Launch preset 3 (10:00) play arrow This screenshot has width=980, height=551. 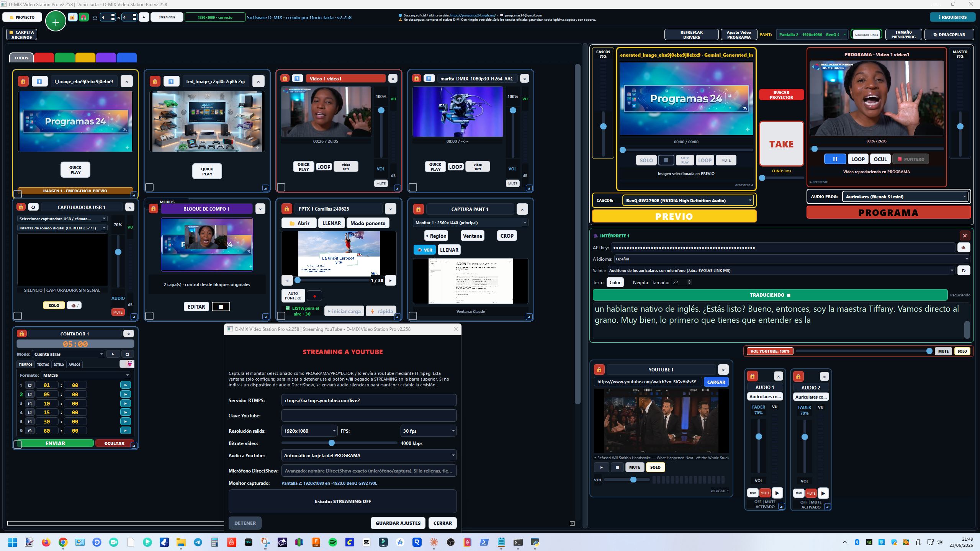point(125,403)
